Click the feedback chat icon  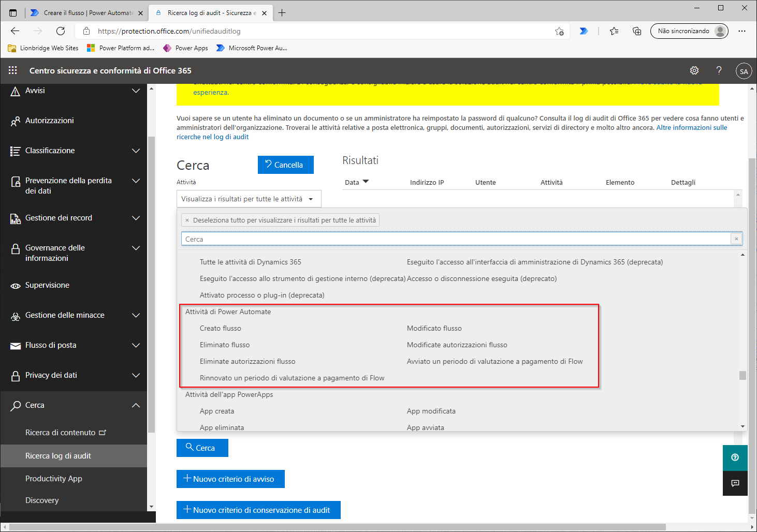[735, 483]
